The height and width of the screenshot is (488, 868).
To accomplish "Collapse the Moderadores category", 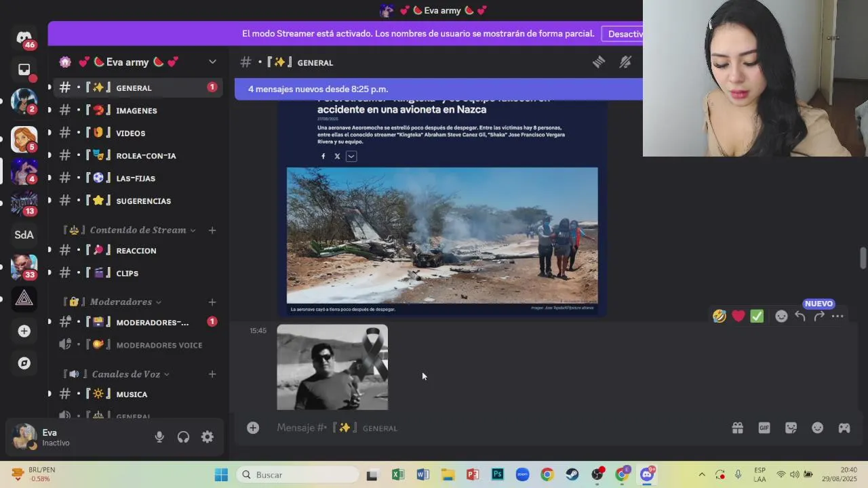I will click(x=159, y=302).
